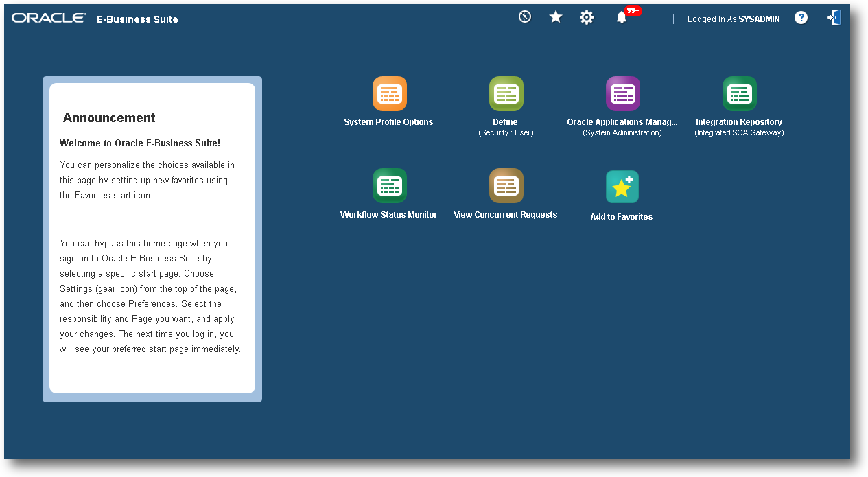Open the Define Security User green icon
The image size is (868, 477).
[x=506, y=93]
